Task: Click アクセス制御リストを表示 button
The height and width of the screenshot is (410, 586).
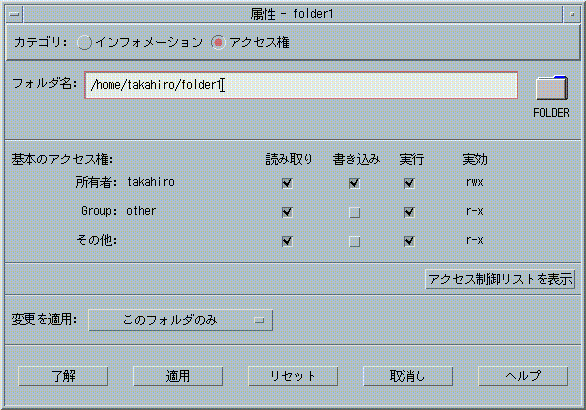Action: 500,279
